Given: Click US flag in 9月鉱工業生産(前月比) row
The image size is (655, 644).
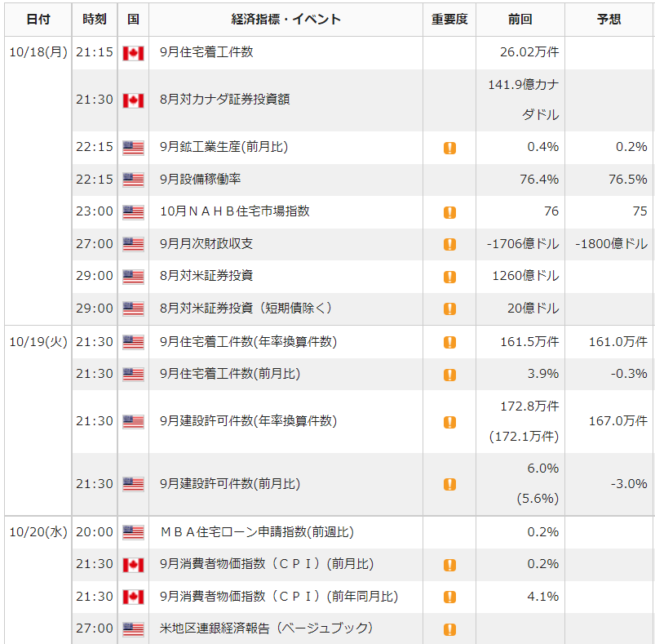Looking at the screenshot, I should pos(133,148).
